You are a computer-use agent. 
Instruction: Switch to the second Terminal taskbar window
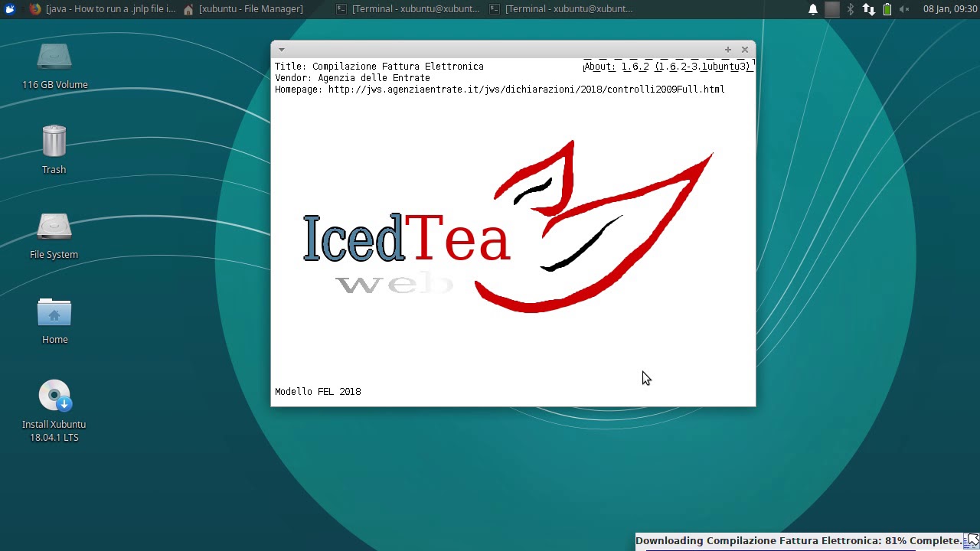560,9
